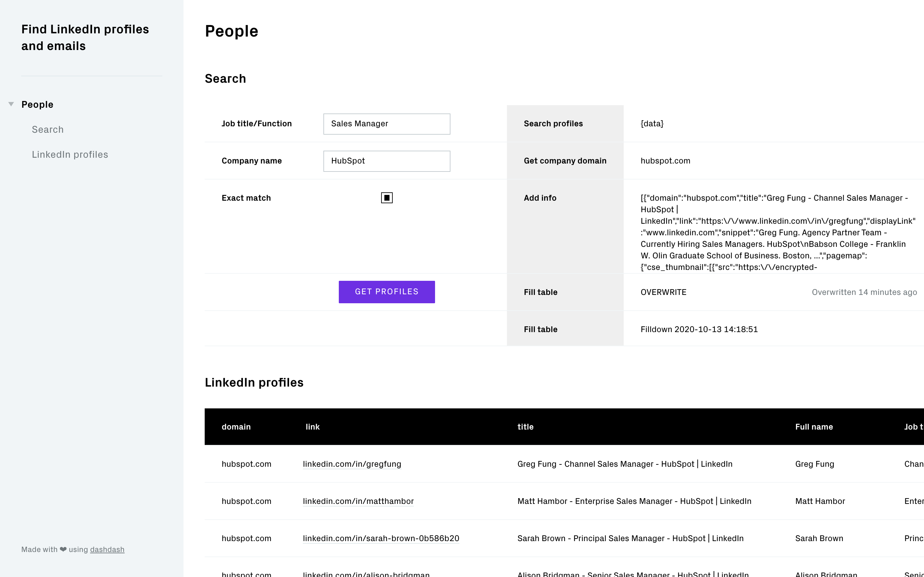This screenshot has width=924, height=577.
Task: Focus the Company name input field
Action: point(386,161)
